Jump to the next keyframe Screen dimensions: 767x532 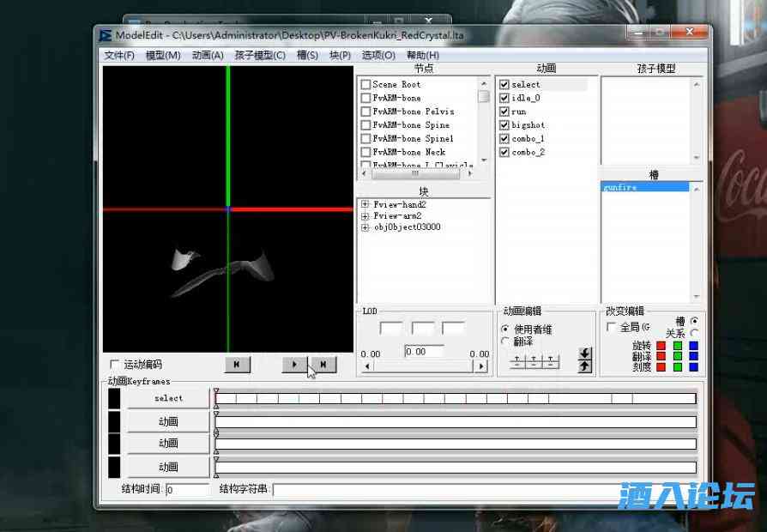pyautogui.click(x=323, y=365)
